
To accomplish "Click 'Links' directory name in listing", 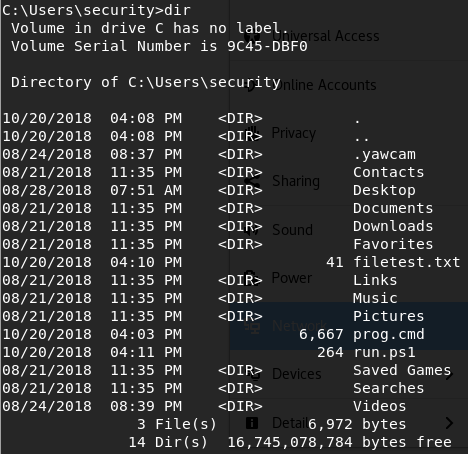I will [x=375, y=280].
